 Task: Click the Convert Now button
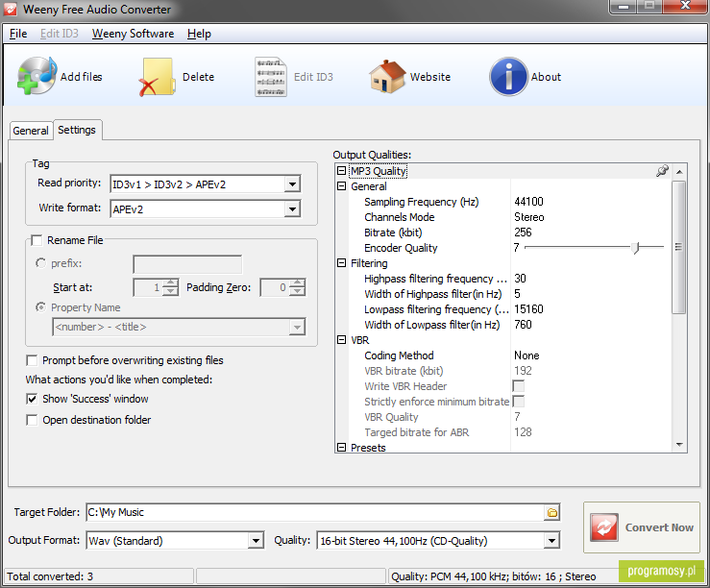point(642,527)
